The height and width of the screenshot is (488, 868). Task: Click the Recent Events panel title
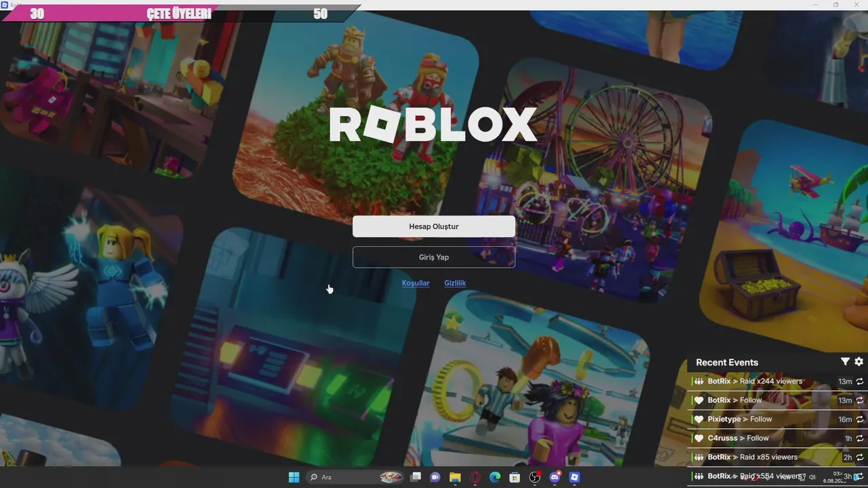point(727,362)
